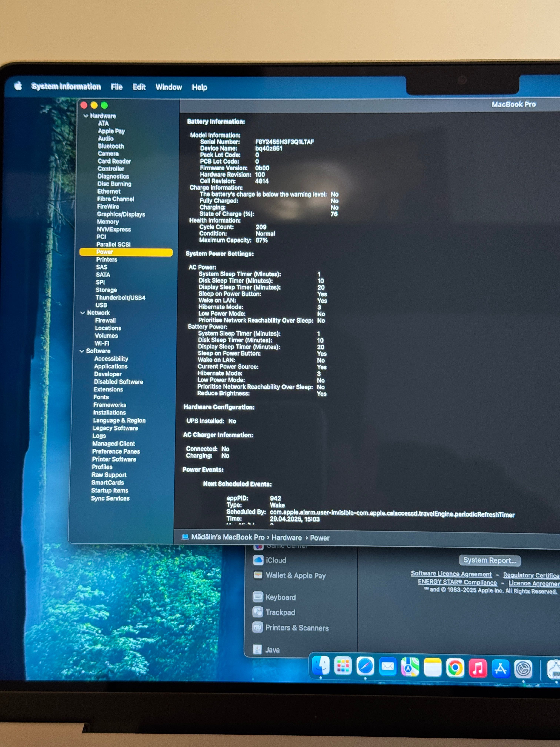Open the Help menu
The image size is (560, 747).
pyautogui.click(x=199, y=87)
